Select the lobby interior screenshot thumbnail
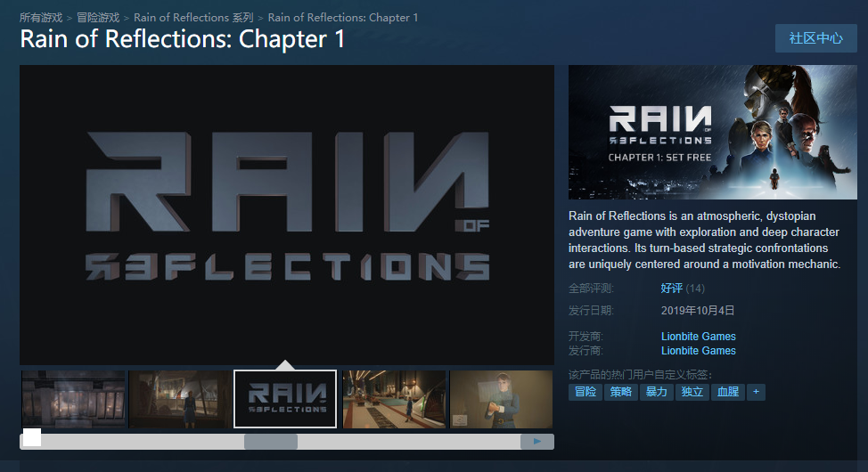The width and height of the screenshot is (868, 472). 394,399
